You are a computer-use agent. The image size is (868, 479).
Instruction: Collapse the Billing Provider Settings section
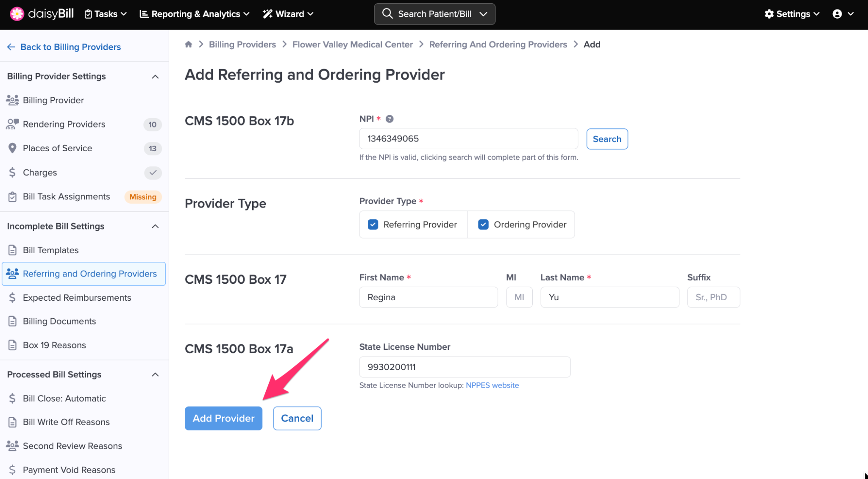pyautogui.click(x=155, y=77)
